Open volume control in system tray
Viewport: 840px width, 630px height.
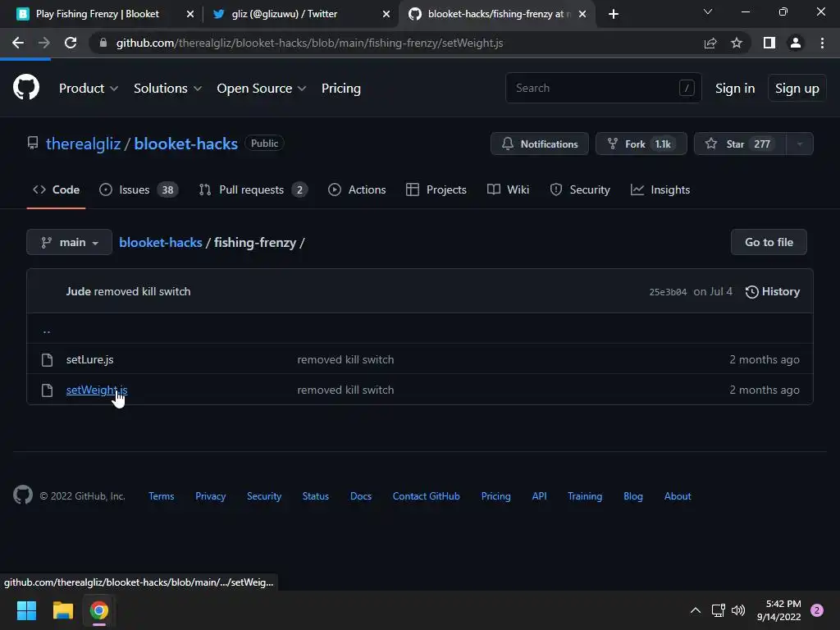738,610
